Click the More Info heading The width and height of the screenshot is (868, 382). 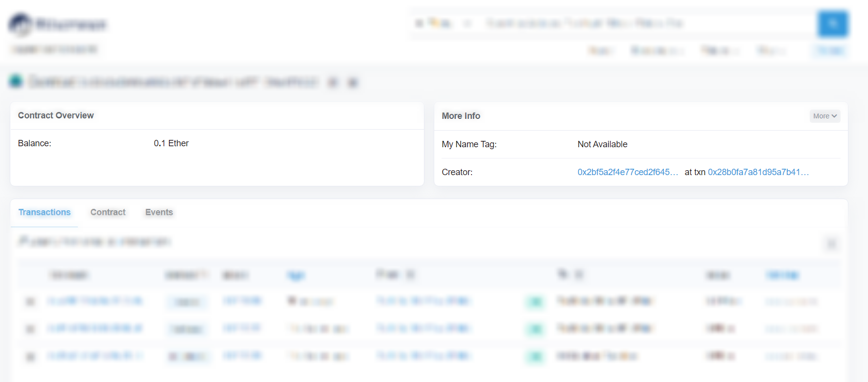461,116
